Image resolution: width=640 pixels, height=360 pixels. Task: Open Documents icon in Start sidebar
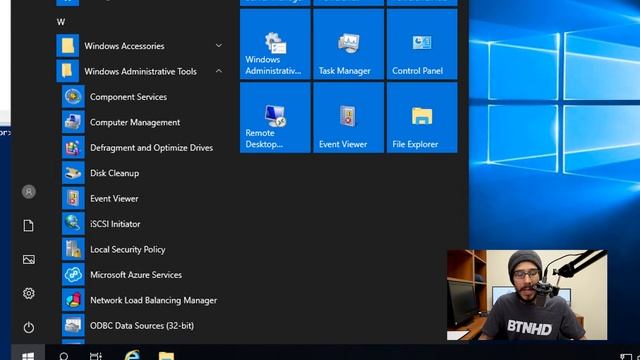coord(29,225)
